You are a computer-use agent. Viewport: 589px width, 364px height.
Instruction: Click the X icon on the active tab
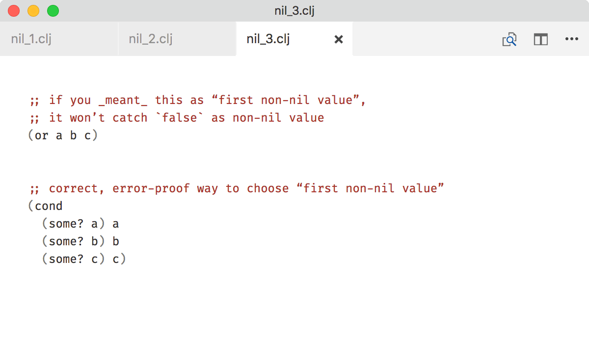pos(338,39)
